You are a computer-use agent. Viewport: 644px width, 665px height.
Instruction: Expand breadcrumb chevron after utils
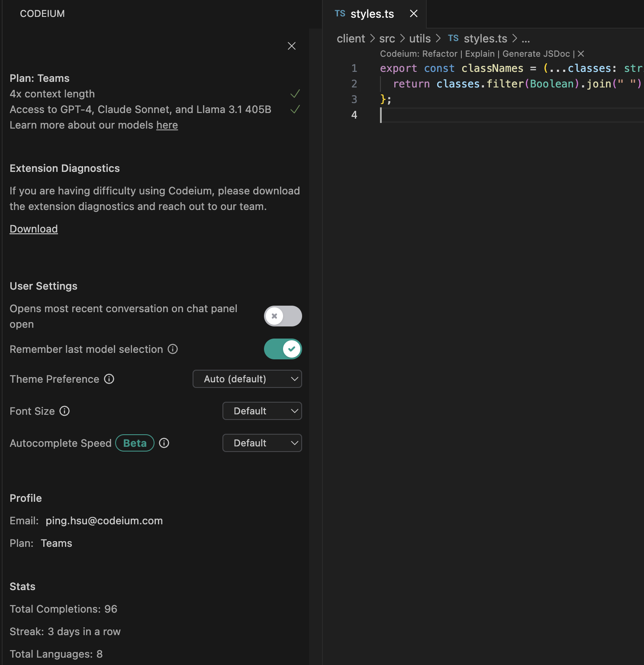(x=438, y=39)
